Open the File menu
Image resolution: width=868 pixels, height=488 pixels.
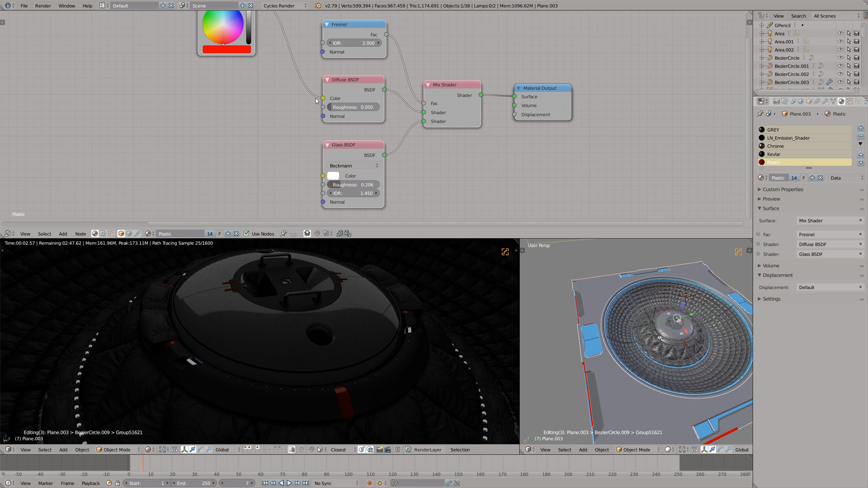pos(24,5)
